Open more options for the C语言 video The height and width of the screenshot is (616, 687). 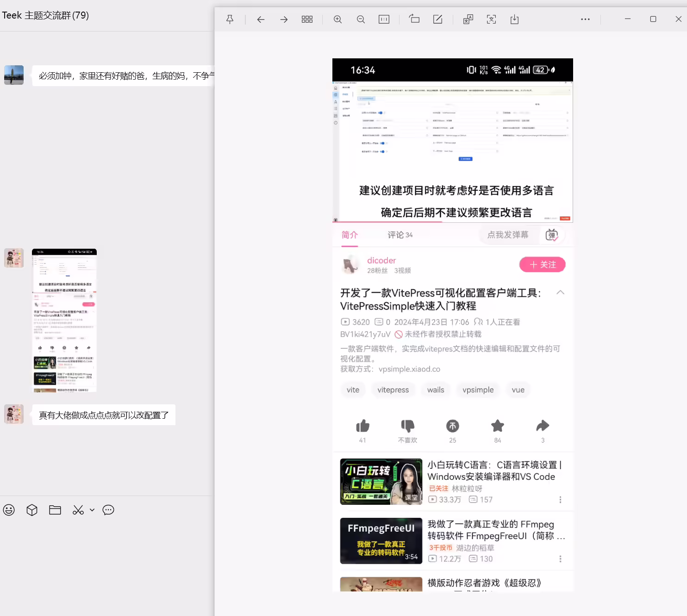pos(560,500)
